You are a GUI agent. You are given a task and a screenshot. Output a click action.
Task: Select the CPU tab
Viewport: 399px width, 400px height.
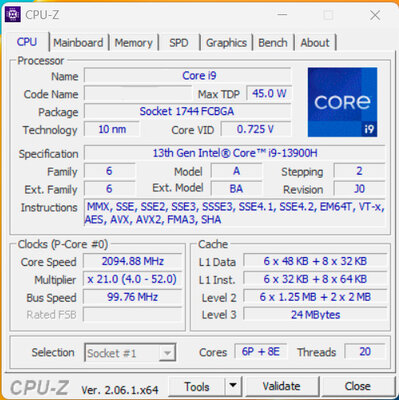tap(27, 42)
